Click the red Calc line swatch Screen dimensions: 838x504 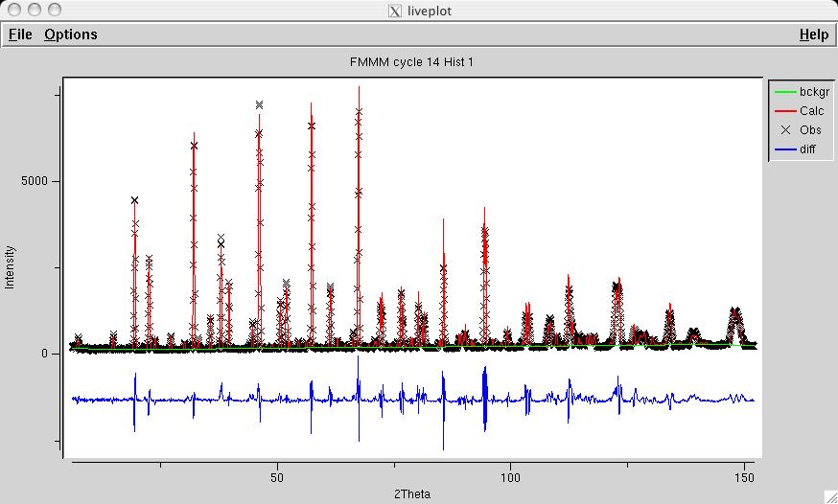point(785,111)
